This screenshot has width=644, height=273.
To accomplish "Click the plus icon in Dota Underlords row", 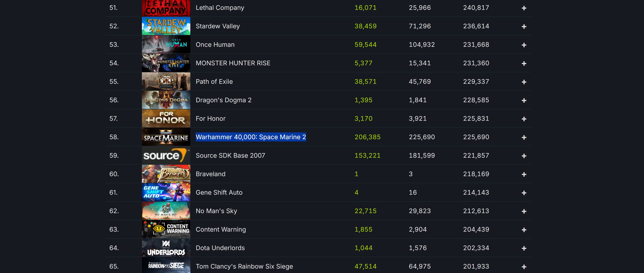I will [524, 248].
